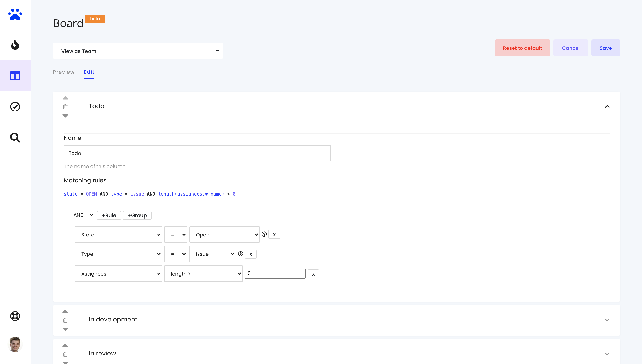Click Reset to default button
Image resolution: width=642 pixels, height=364 pixels.
(x=523, y=48)
